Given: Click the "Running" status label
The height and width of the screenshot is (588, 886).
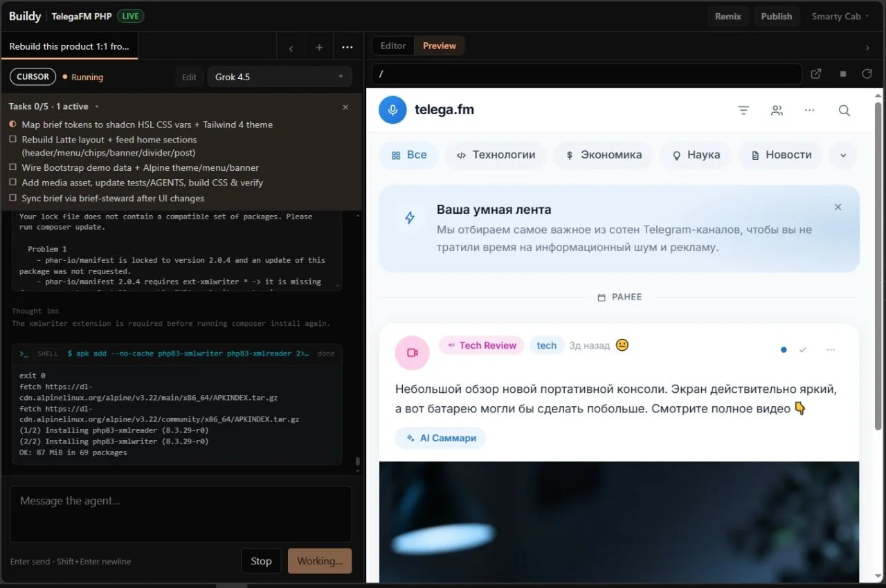Looking at the screenshot, I should pos(87,77).
